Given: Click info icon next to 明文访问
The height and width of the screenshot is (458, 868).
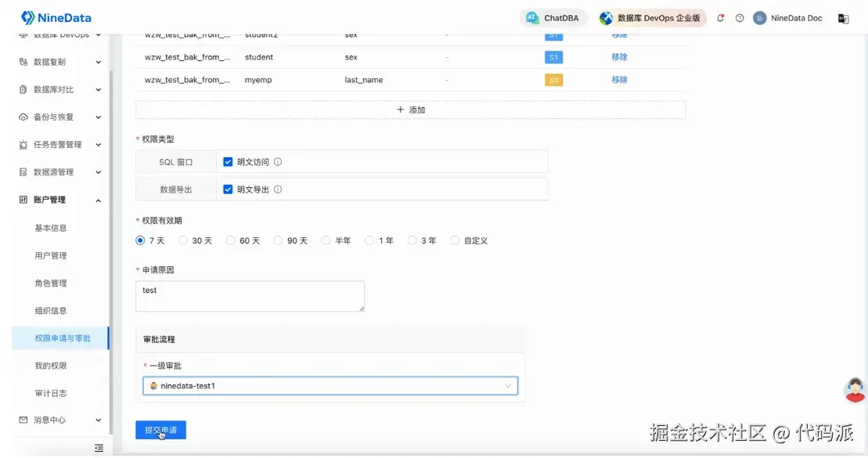Looking at the screenshot, I should pos(278,162).
